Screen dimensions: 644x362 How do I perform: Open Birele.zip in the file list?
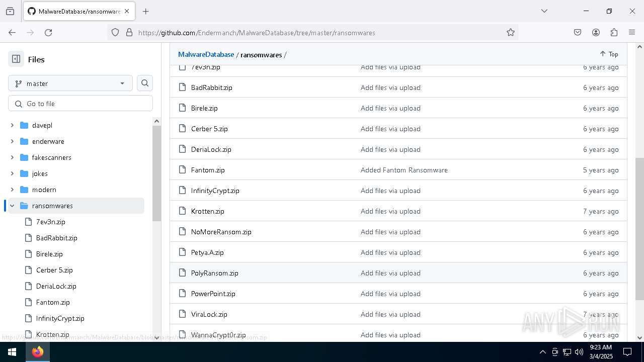click(204, 108)
